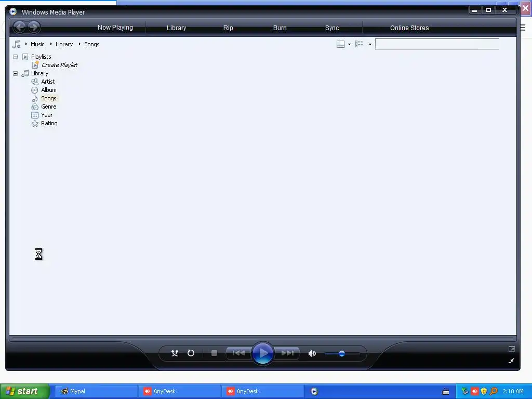Viewport: 532px width, 399px height.
Task: Open the Windows Start menu
Action: tap(25, 391)
